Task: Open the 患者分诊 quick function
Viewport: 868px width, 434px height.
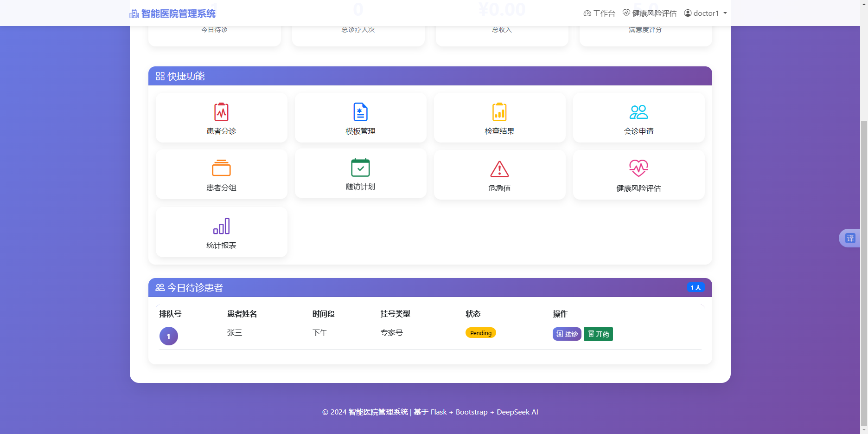Action: [x=221, y=117]
